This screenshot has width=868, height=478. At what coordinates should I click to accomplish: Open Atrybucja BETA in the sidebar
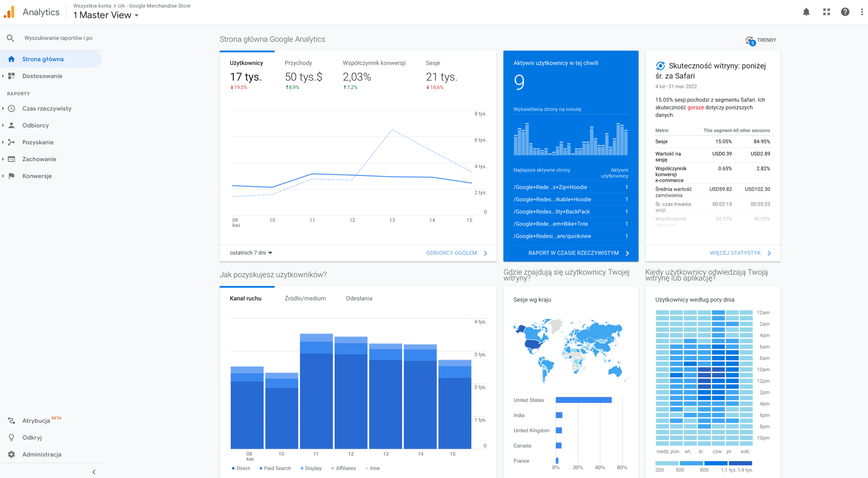[x=51, y=421]
